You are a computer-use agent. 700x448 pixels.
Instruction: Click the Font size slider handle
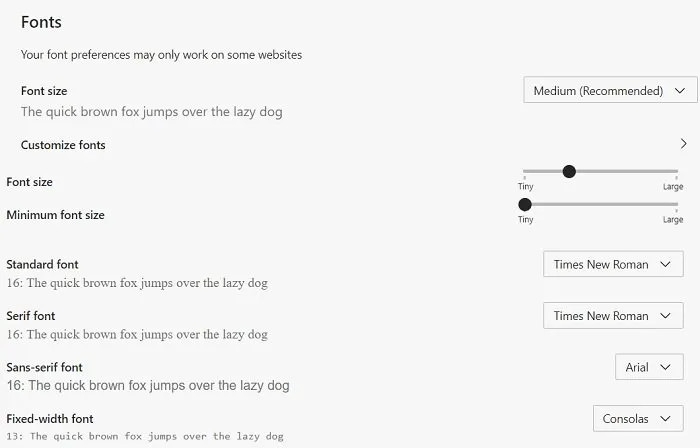[569, 171]
